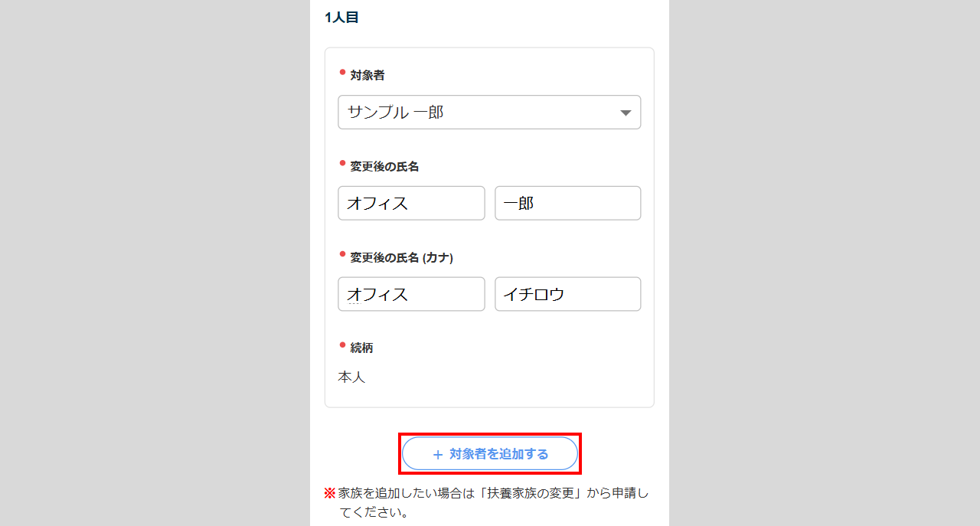Click the given name field containing 一郎

[567, 204]
